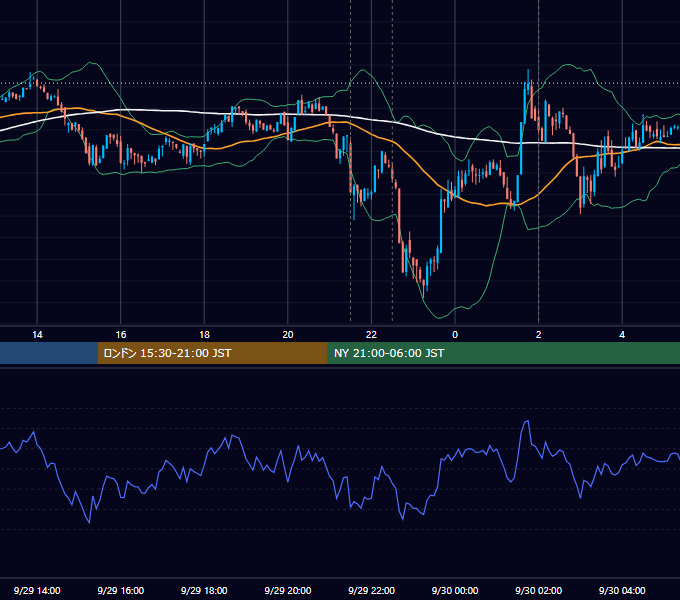Click the NY 21:00-06:00 JST session bar
The image size is (680, 600).
(x=503, y=353)
